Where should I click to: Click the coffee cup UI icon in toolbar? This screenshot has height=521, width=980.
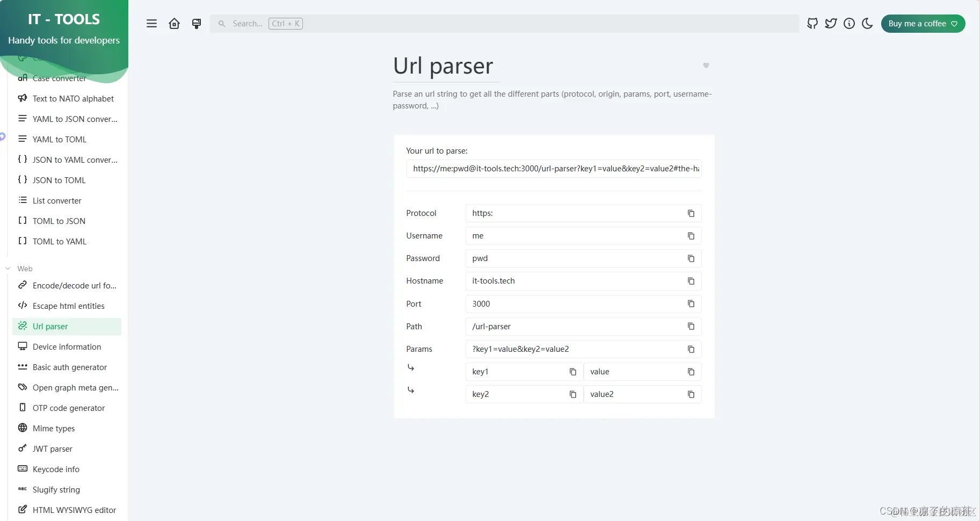[197, 24]
